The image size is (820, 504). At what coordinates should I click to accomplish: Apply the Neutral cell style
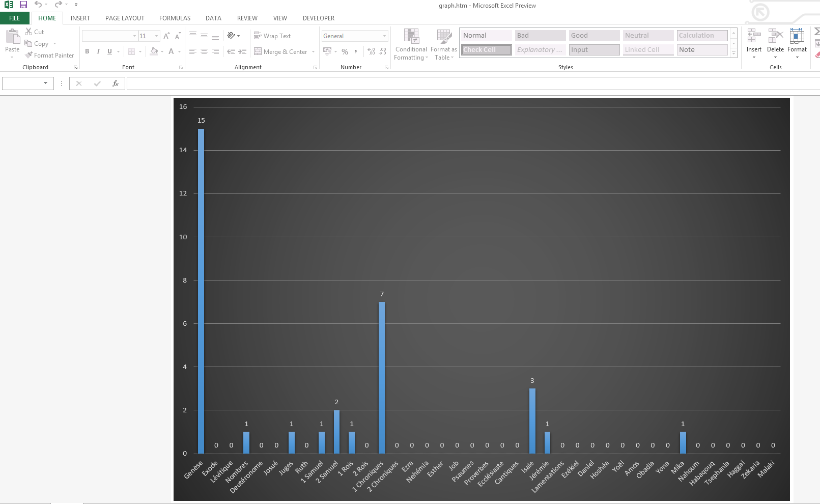point(648,36)
